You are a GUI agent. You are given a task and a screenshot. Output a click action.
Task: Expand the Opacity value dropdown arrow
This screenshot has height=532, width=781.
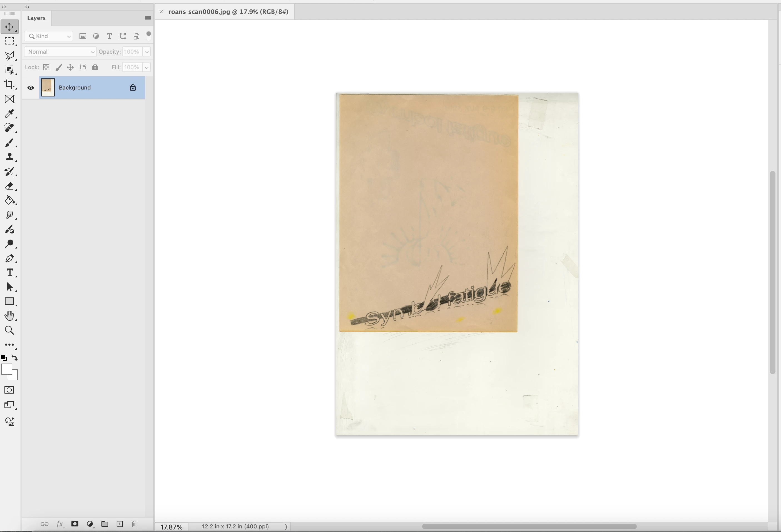click(x=146, y=52)
